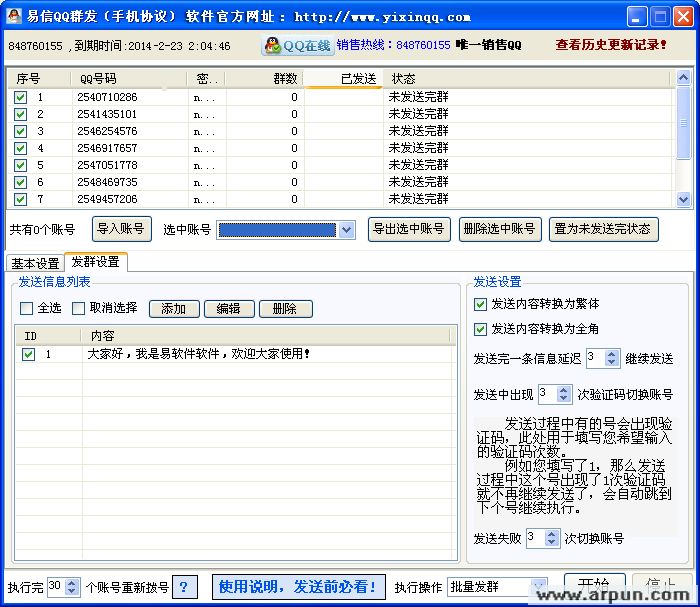Click the 执行完 number input field

click(56, 586)
